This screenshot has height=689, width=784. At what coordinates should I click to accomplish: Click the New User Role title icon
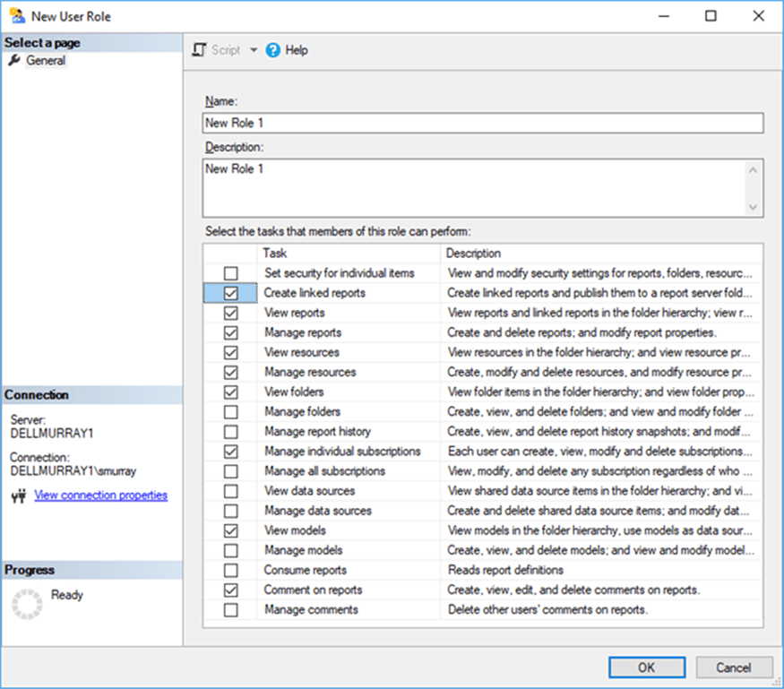pyautogui.click(x=18, y=16)
